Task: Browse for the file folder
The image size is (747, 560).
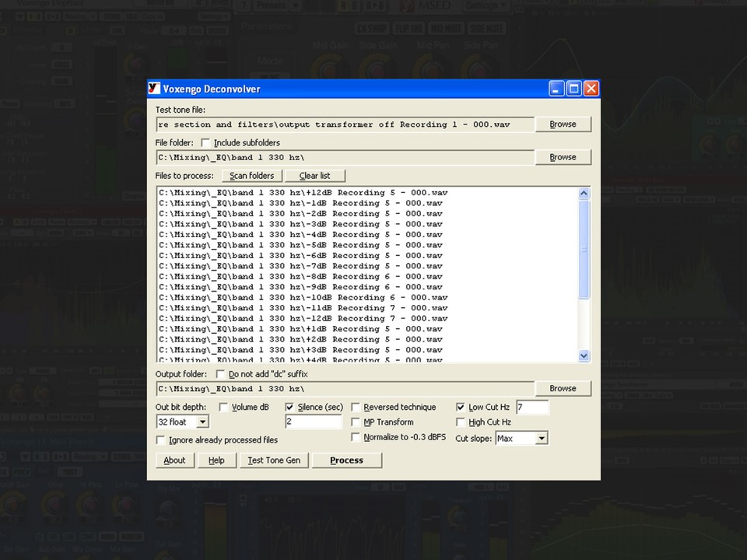Action: click(563, 157)
